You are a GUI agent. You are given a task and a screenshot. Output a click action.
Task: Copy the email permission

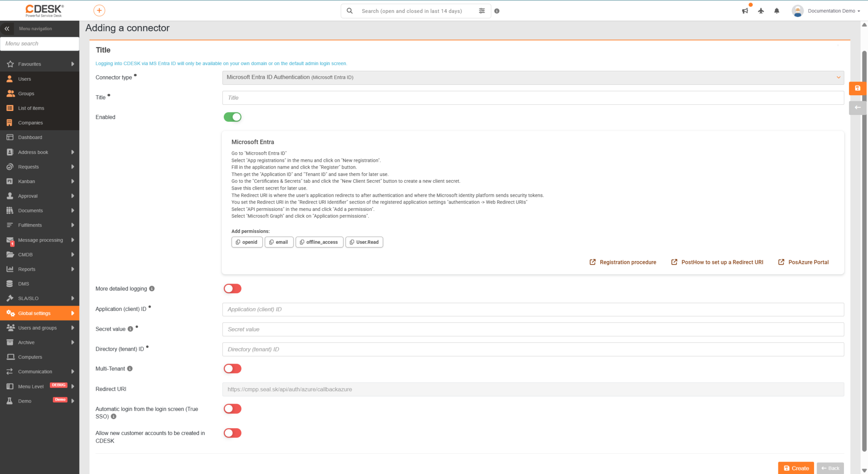click(279, 242)
